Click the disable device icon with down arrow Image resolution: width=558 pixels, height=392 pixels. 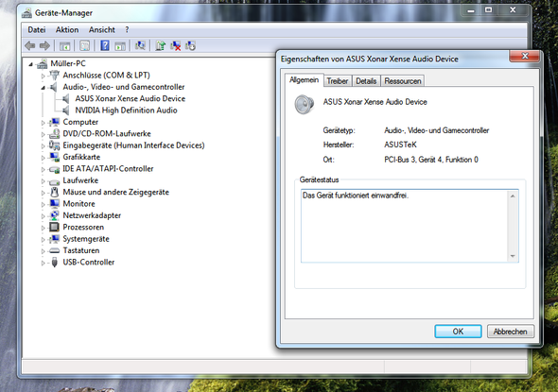pos(190,45)
